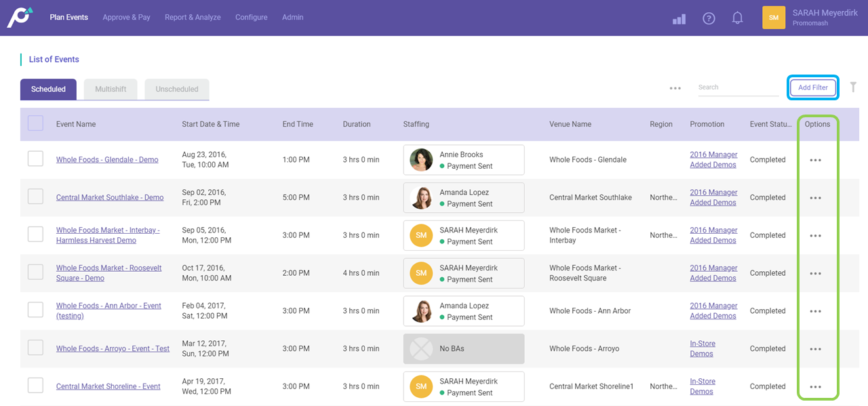This screenshot has height=406, width=868.
Task: Switch to the Multishift tab
Action: click(x=111, y=89)
